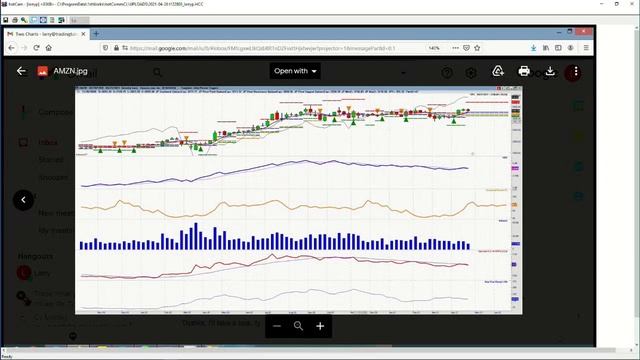The width and height of the screenshot is (640, 360).
Task: Open the Firefox account icon
Action: coord(571,48)
